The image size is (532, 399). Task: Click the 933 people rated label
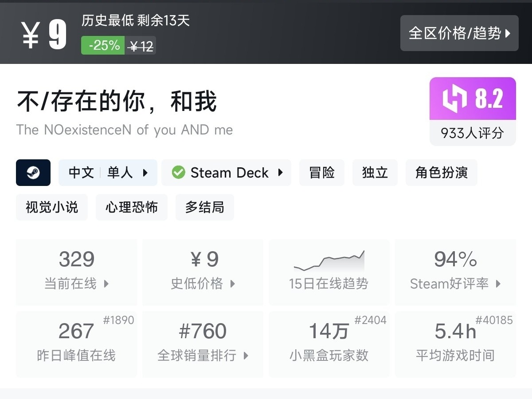(x=472, y=133)
